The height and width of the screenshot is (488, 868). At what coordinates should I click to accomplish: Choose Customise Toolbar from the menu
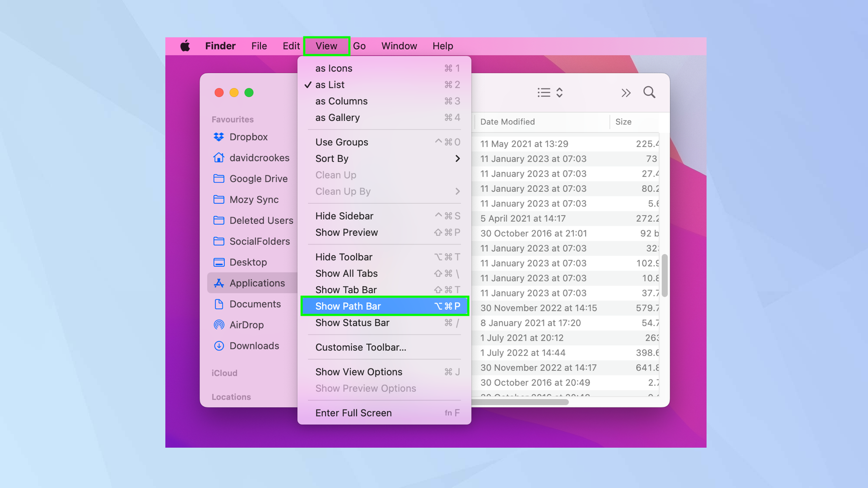click(x=361, y=347)
